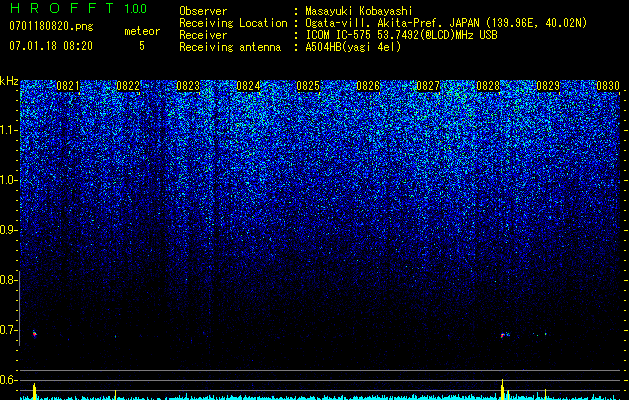Viewport: 629px width, 400px height.
Task: Click the 0830 time marker
Action: 608,86
